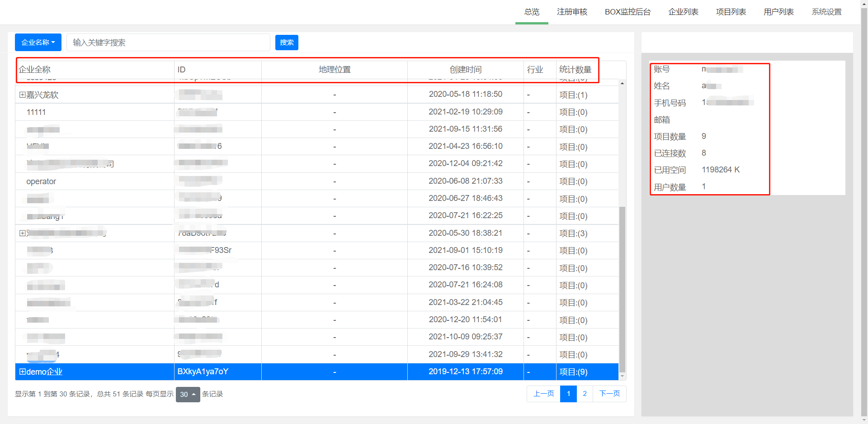Screen dimensions: 868x424
Task: Click the 2019-12-13 17:57:09 timestamp cell
Action: (x=466, y=372)
